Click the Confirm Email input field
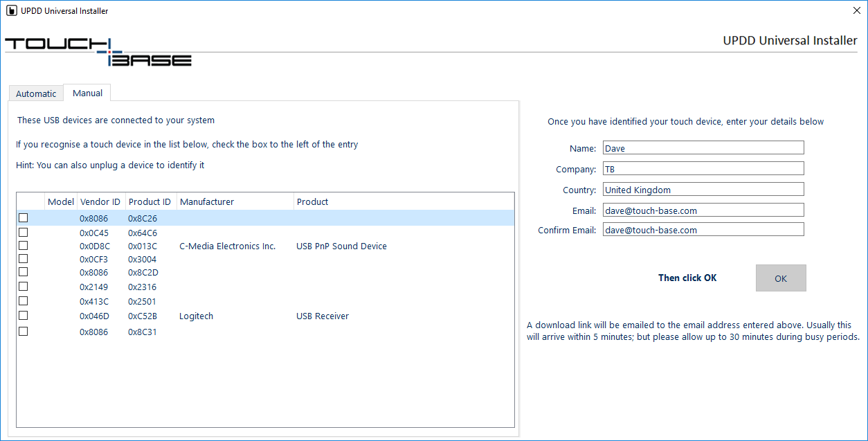 (x=703, y=229)
